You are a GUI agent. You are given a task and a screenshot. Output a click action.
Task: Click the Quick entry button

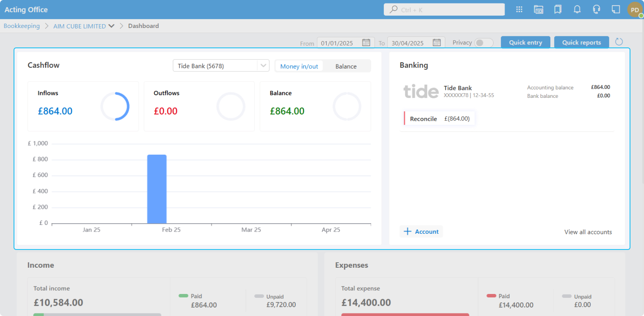point(525,42)
